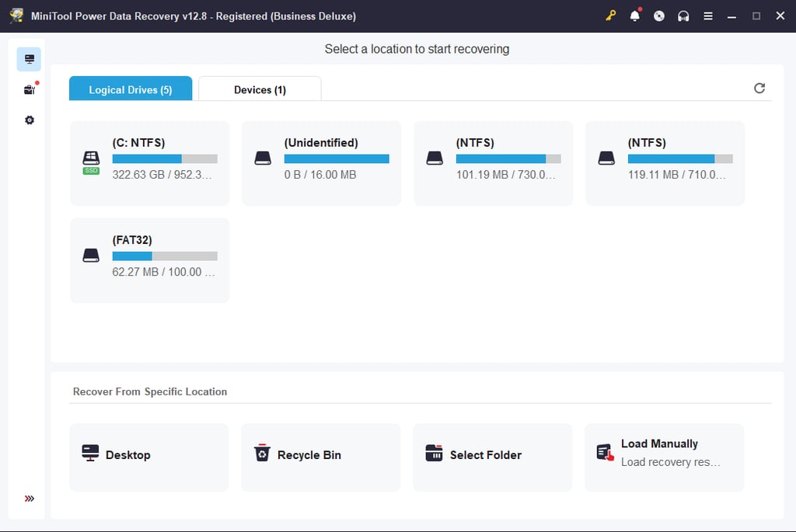
Task: Select the C: NTFS drive
Action: click(x=150, y=163)
